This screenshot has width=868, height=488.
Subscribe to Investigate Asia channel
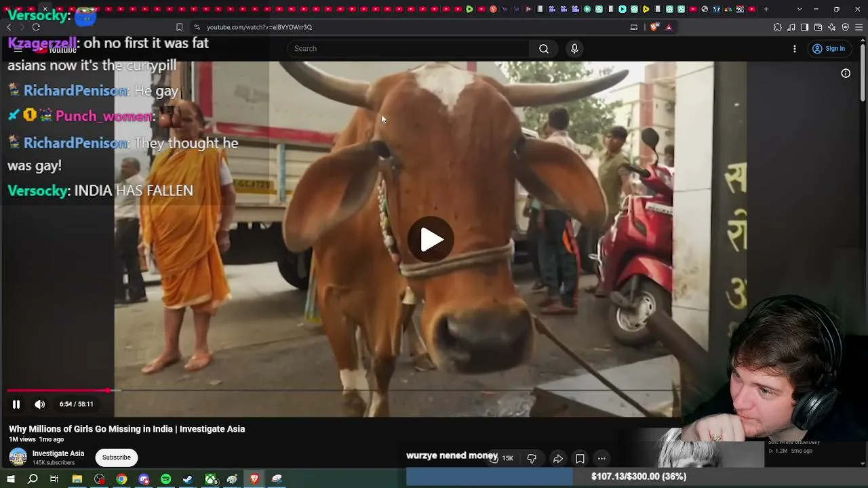tap(117, 457)
